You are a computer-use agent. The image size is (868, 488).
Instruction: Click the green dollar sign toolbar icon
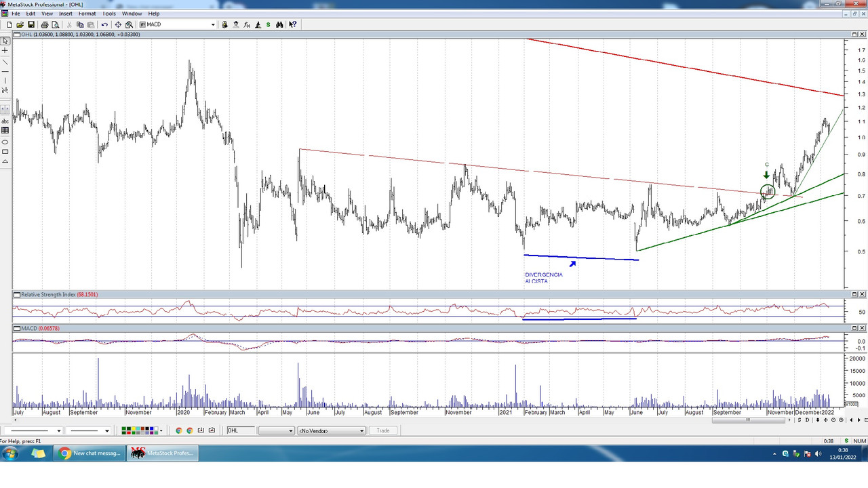point(269,24)
